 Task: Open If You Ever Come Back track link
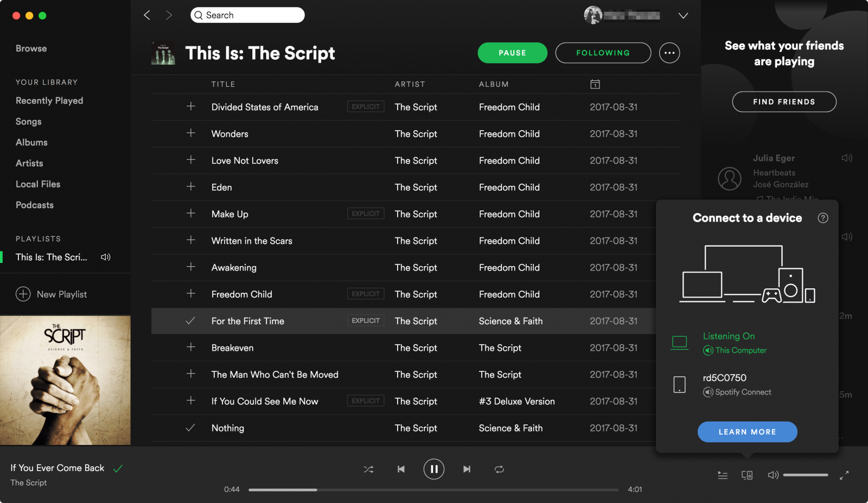click(x=58, y=468)
